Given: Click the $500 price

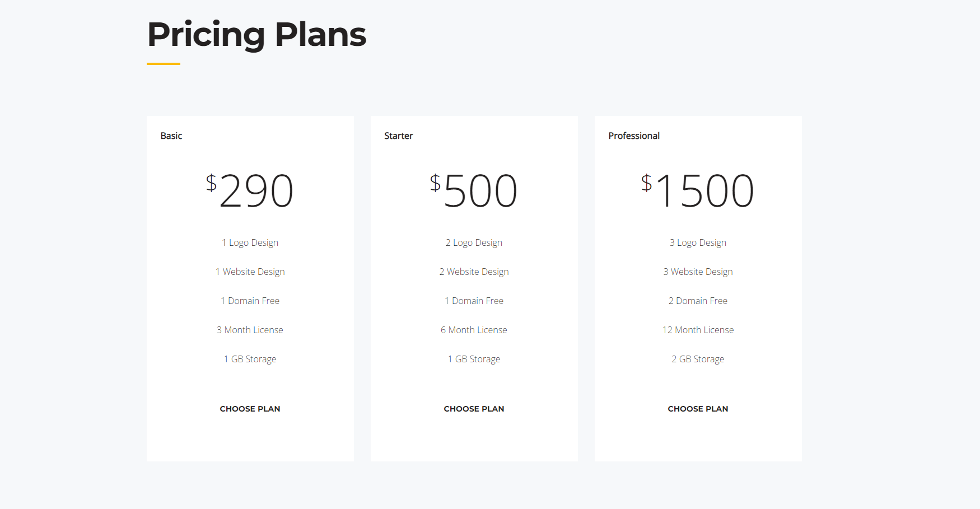Looking at the screenshot, I should [474, 190].
